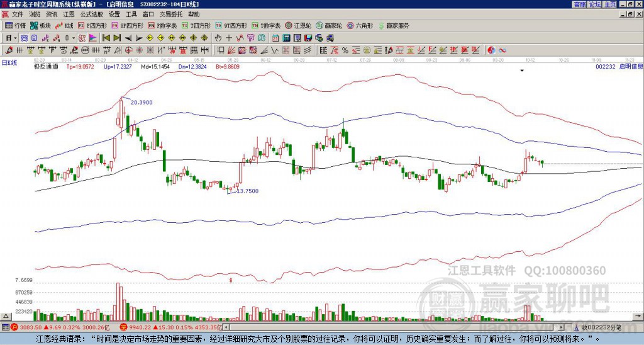Open the 设置 menu
The width and height of the screenshot is (644, 345).
click(x=114, y=14)
